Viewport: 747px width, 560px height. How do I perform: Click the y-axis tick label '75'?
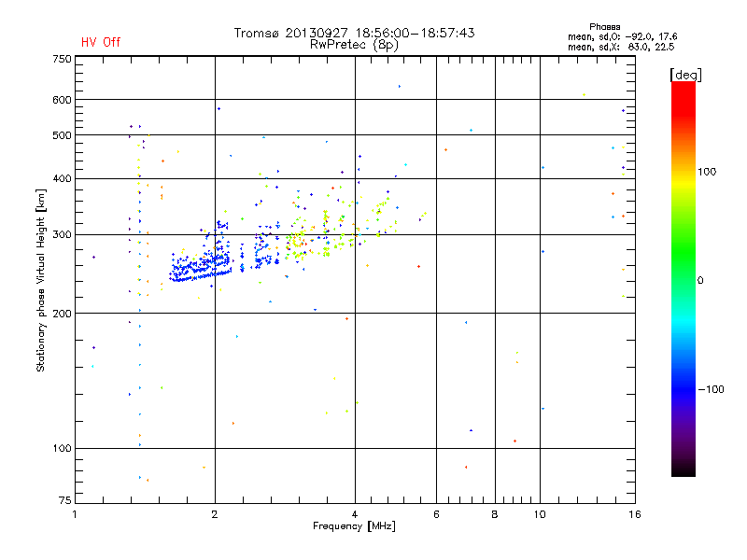pos(65,500)
